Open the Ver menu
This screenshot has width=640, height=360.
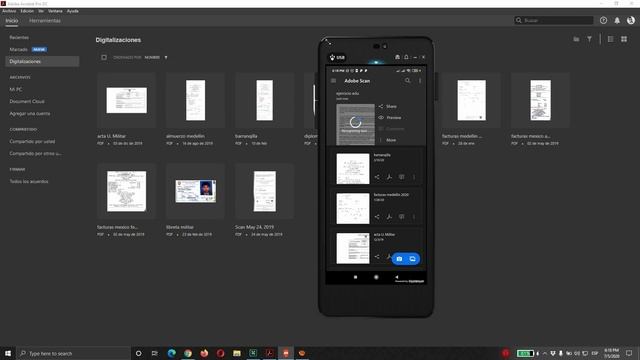tap(41, 11)
